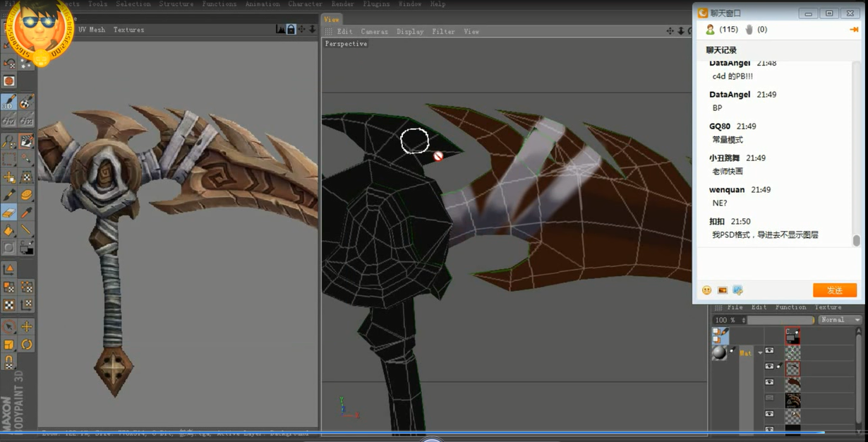Open the Function menu in layers panel

click(790, 307)
